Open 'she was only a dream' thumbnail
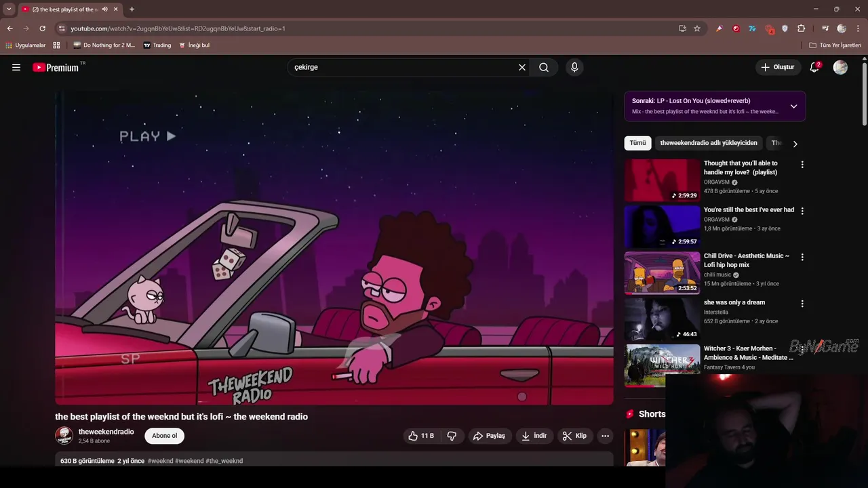Image resolution: width=868 pixels, height=488 pixels. click(662, 320)
